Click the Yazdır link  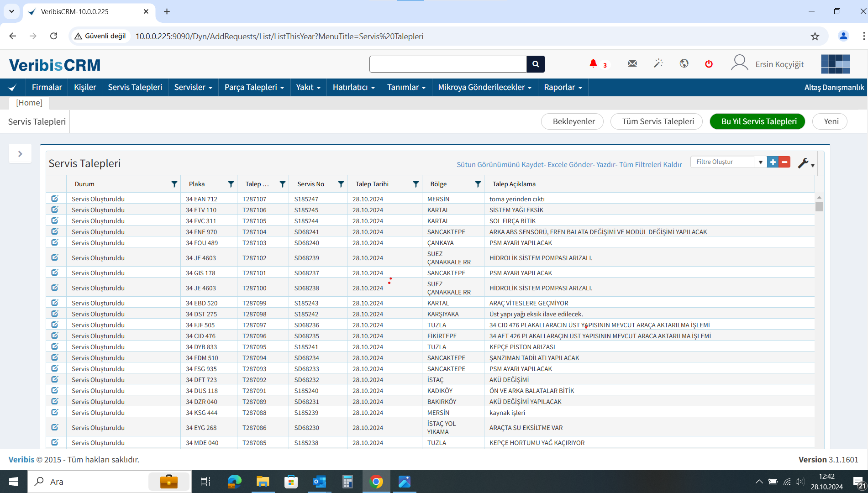[x=606, y=164]
